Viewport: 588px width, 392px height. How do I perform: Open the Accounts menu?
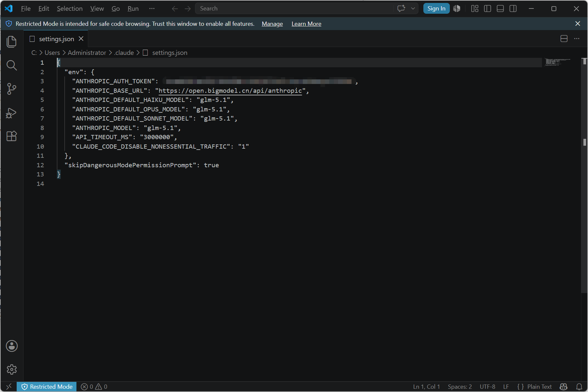pos(12,346)
